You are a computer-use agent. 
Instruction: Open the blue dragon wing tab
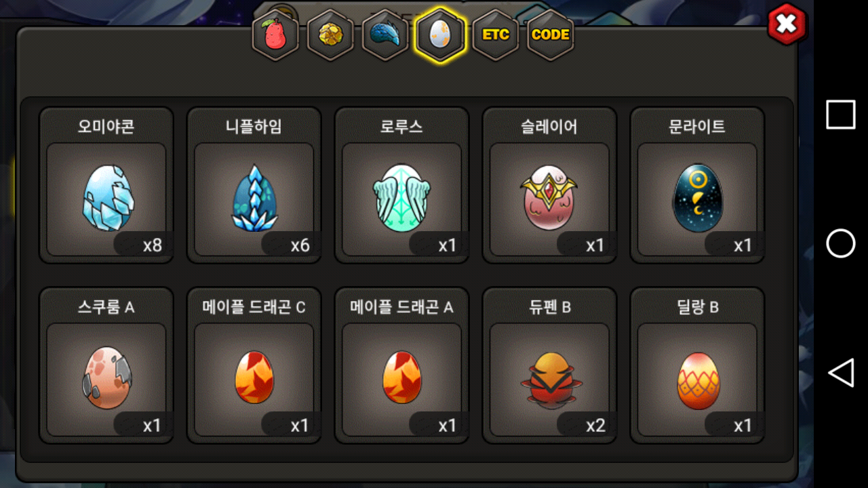[x=385, y=35]
